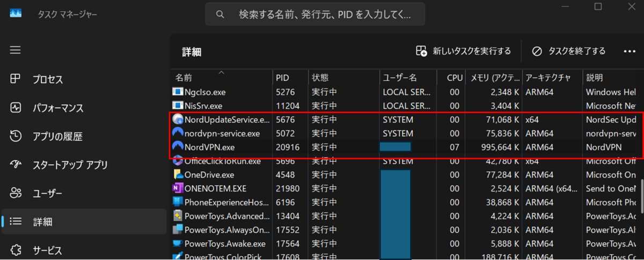The height and width of the screenshot is (260, 644).
Task: Click the PowerToys.Awake.exe process icon
Action: (178, 243)
